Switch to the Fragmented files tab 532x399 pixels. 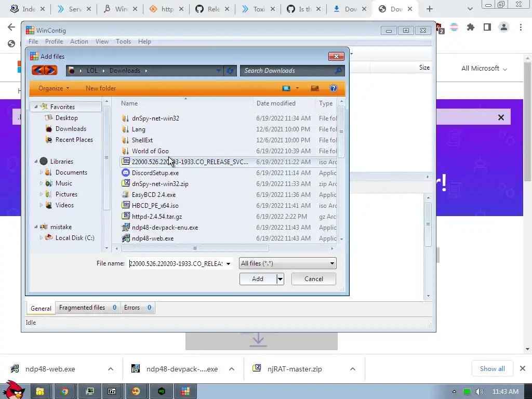click(x=87, y=308)
